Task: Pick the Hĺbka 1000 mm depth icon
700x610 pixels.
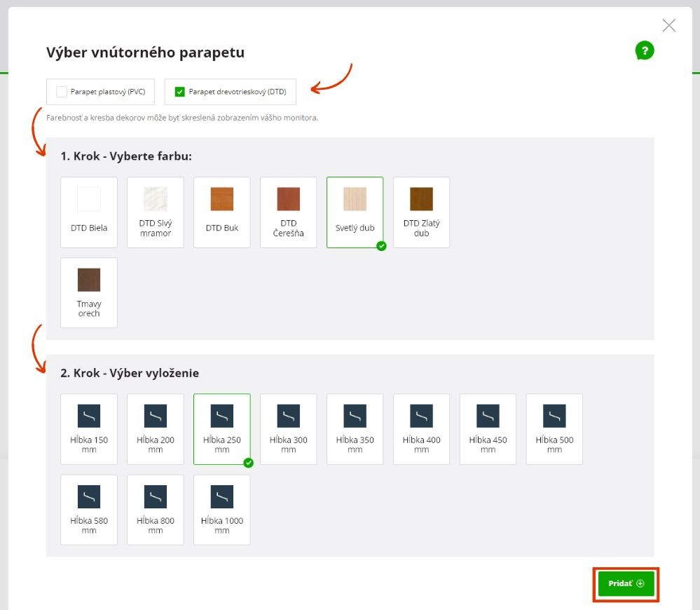Action: pyautogui.click(x=222, y=497)
